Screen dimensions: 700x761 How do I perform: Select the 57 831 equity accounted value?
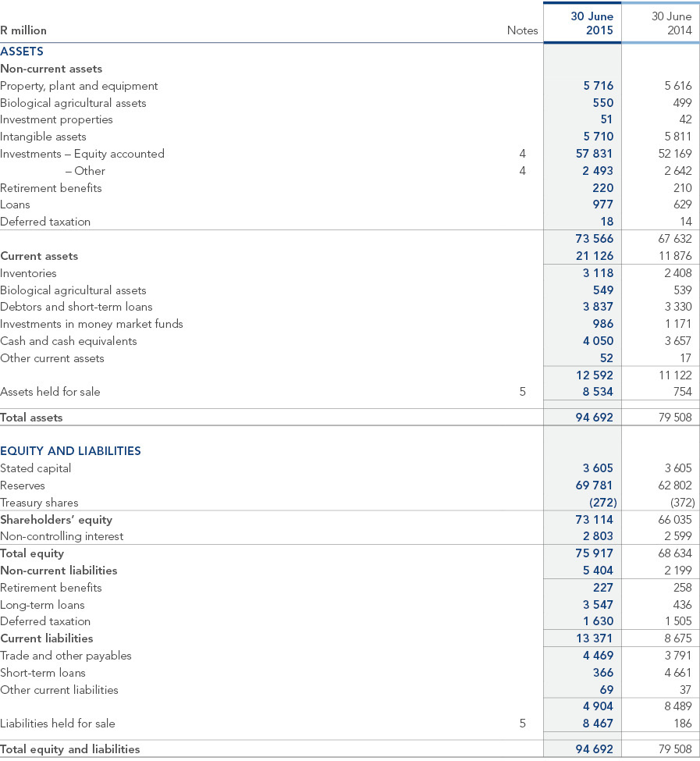[594, 154]
